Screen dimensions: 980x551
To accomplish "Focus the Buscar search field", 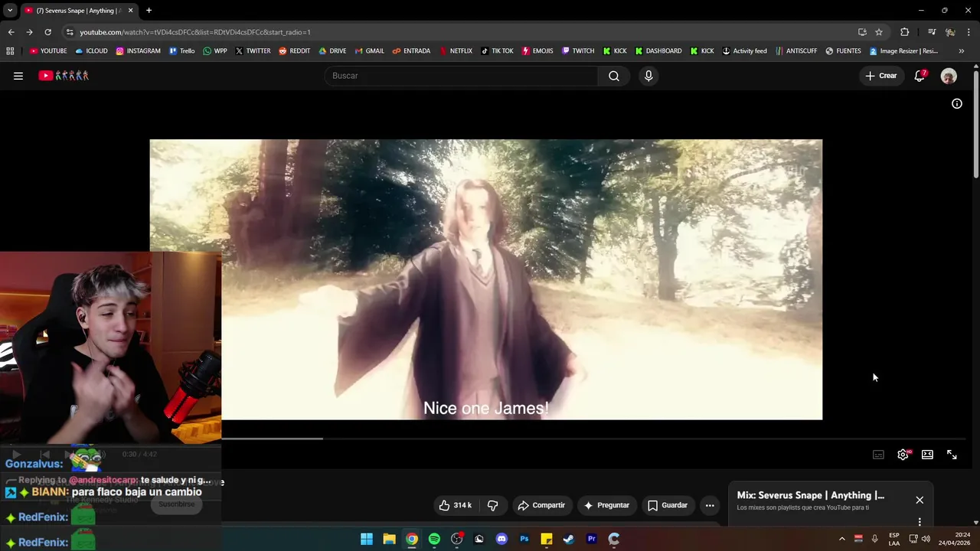I will 462,76.
